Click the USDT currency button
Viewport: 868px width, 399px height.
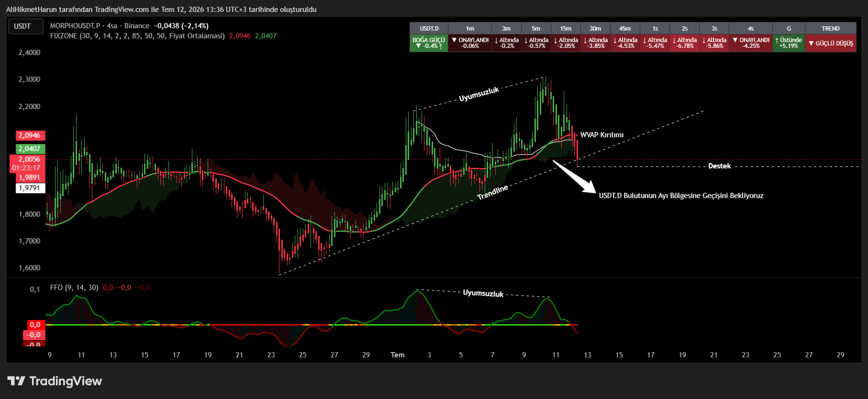[25, 26]
